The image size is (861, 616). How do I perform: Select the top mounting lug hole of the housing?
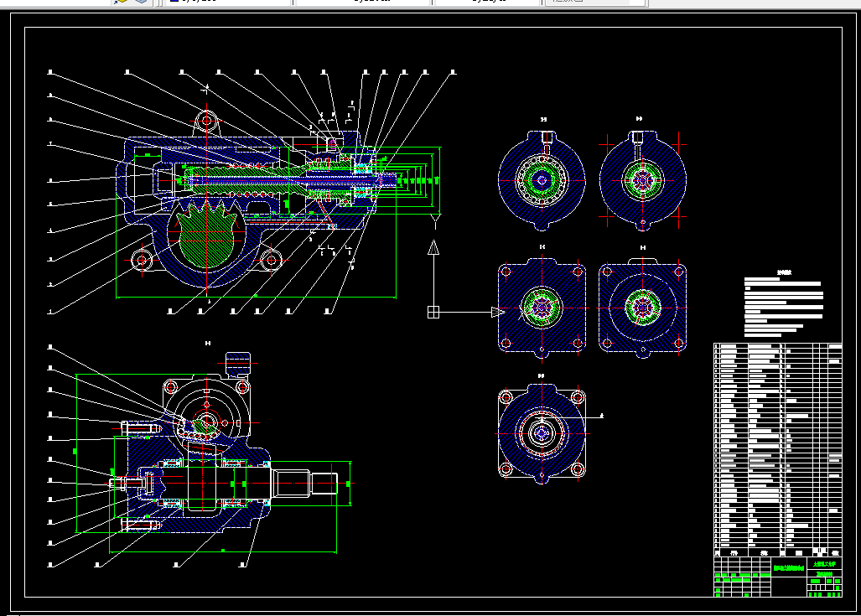(207, 120)
